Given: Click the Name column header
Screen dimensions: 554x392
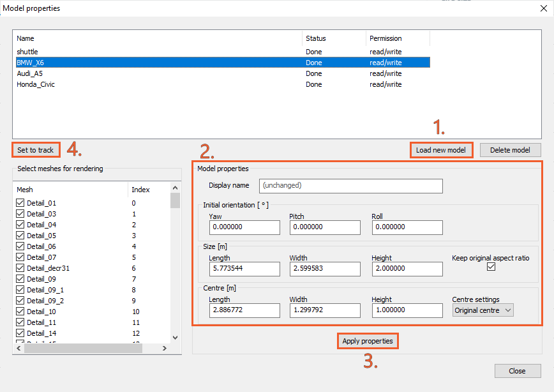Looking at the screenshot, I should click(158, 38).
